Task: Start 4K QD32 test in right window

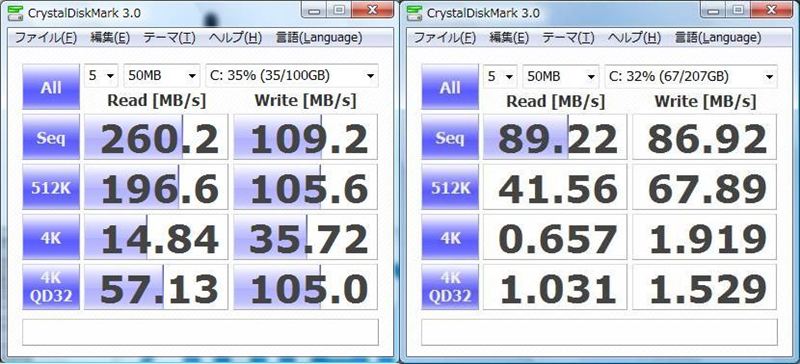Action: point(450,287)
